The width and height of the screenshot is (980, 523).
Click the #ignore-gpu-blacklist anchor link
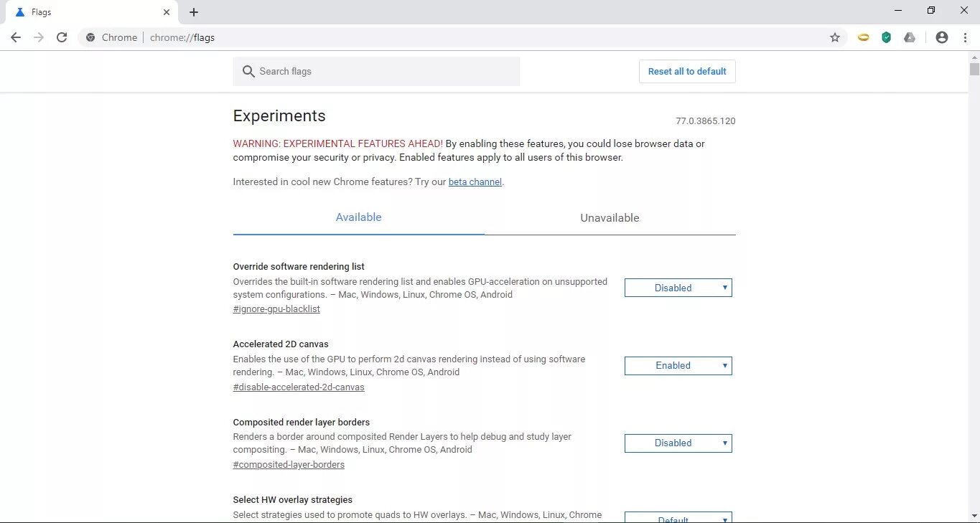(x=276, y=309)
